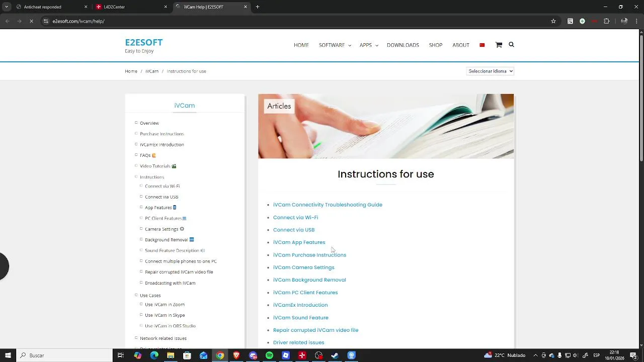Click the browser address bar URL
Image resolution: width=644 pixels, height=362 pixels.
click(78, 21)
